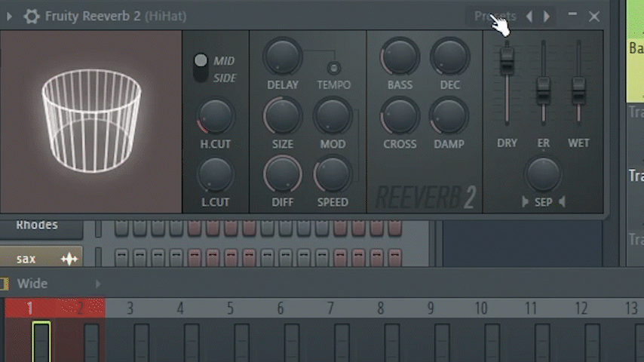Expand the arrow next to Wide
The image size is (644, 362).
click(98, 284)
